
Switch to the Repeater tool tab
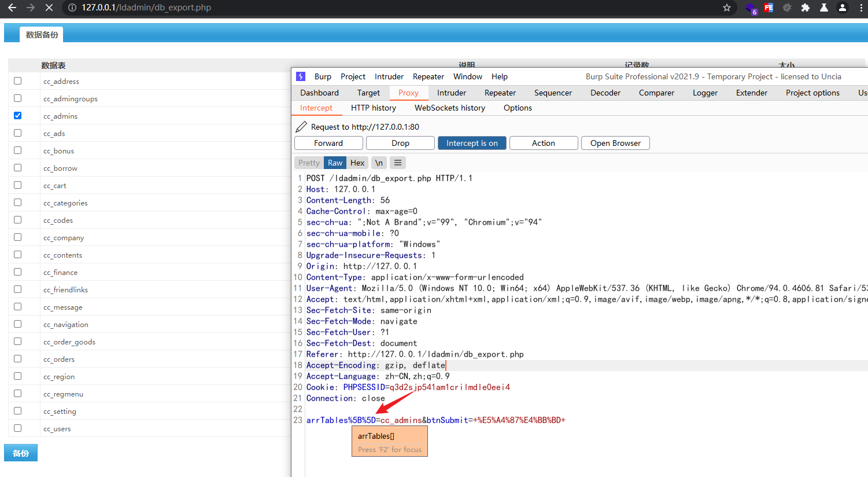coord(500,93)
